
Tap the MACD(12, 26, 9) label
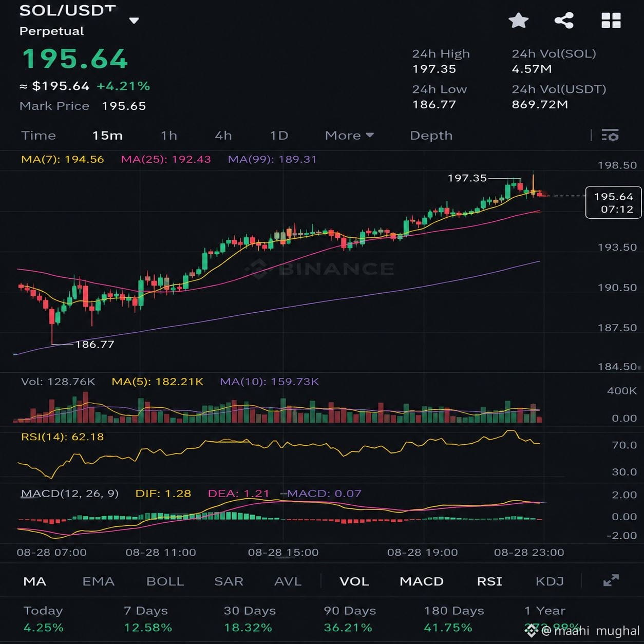pos(70,494)
